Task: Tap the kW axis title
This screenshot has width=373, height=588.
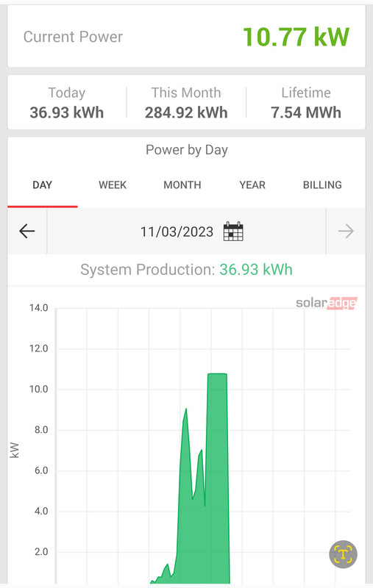Action: [14, 450]
